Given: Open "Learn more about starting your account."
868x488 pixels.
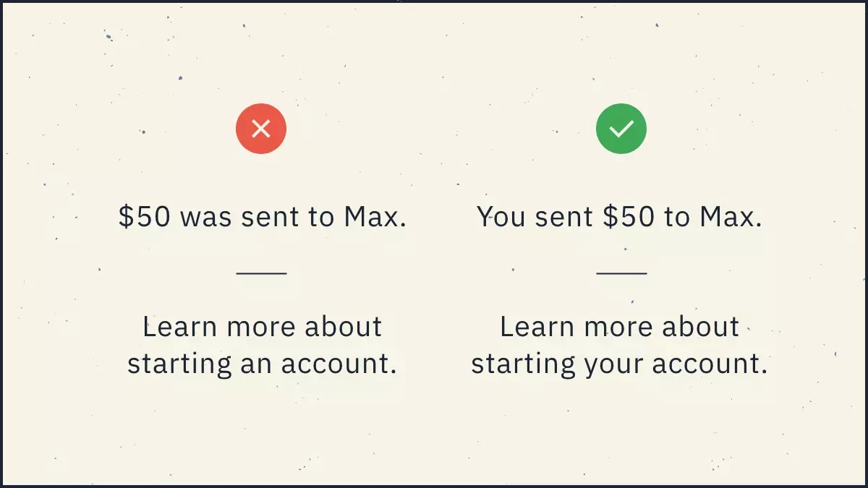Looking at the screenshot, I should (620, 345).
